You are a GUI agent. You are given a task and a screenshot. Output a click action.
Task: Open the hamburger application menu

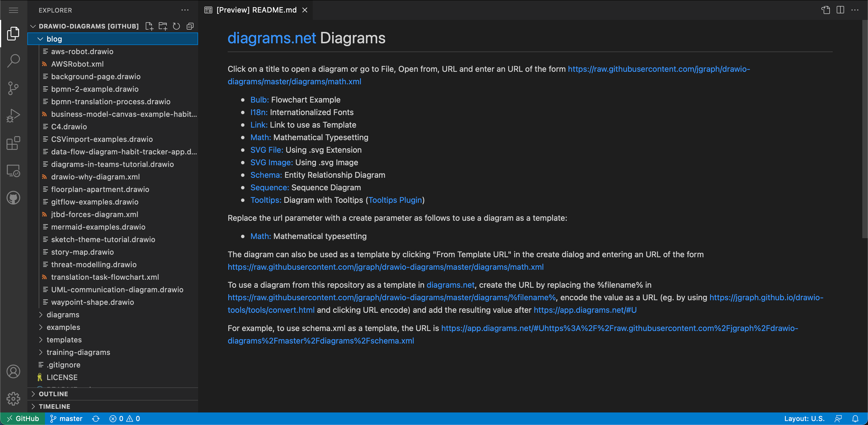click(x=13, y=10)
